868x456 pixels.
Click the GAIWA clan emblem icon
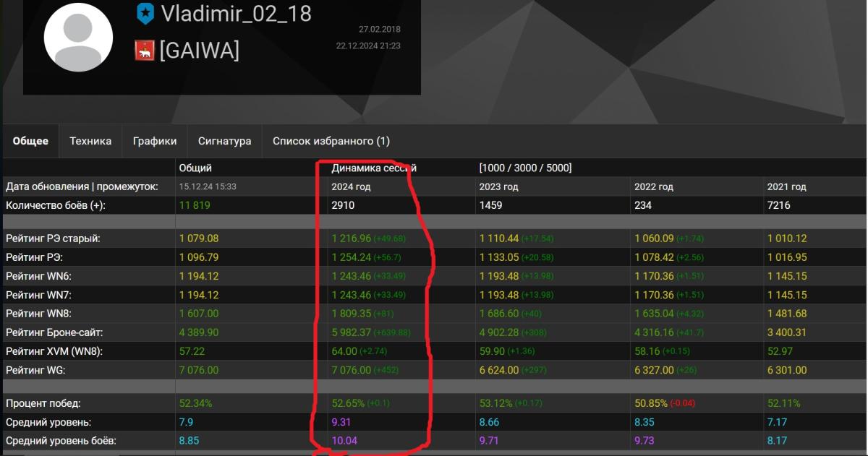click(145, 51)
